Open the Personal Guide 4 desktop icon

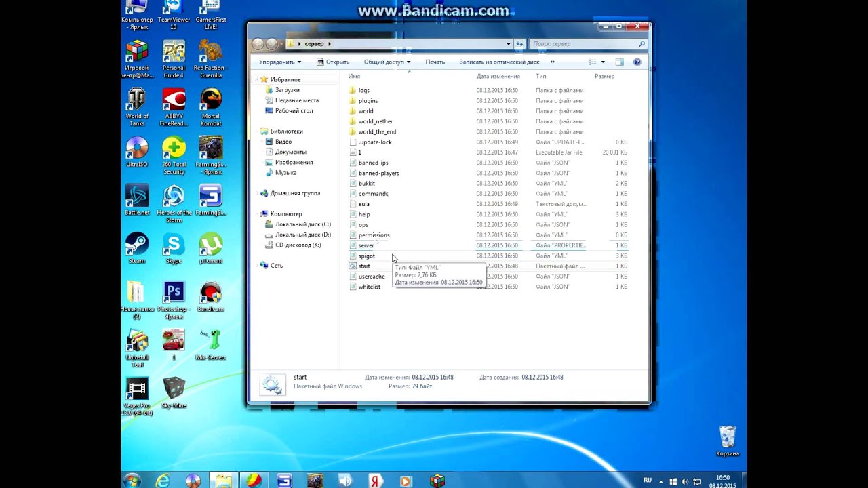point(174,59)
